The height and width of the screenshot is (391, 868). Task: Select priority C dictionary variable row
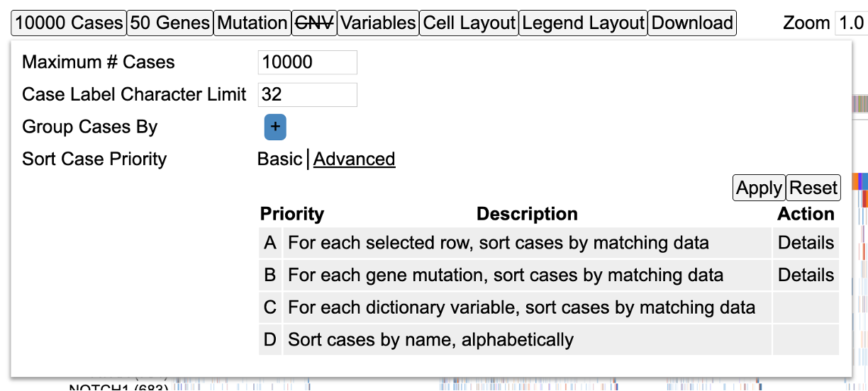point(521,307)
